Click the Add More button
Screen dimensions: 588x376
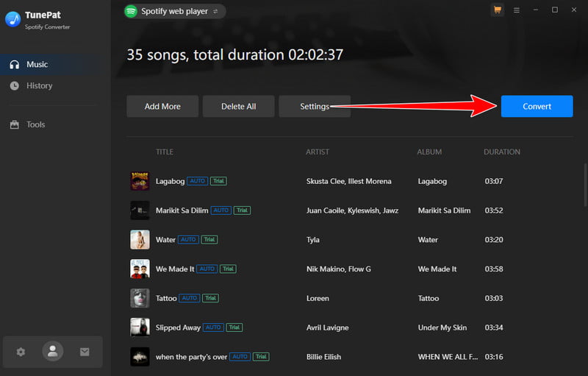pyautogui.click(x=162, y=106)
